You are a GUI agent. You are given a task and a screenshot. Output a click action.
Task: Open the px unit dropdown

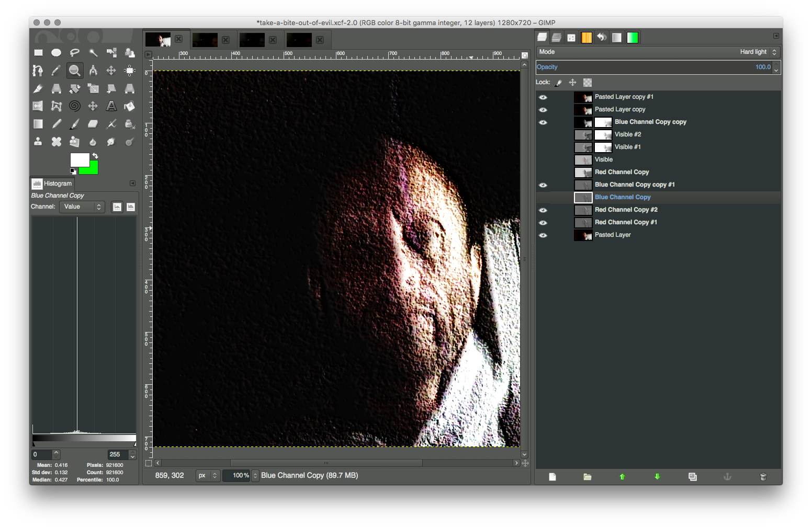click(x=208, y=476)
